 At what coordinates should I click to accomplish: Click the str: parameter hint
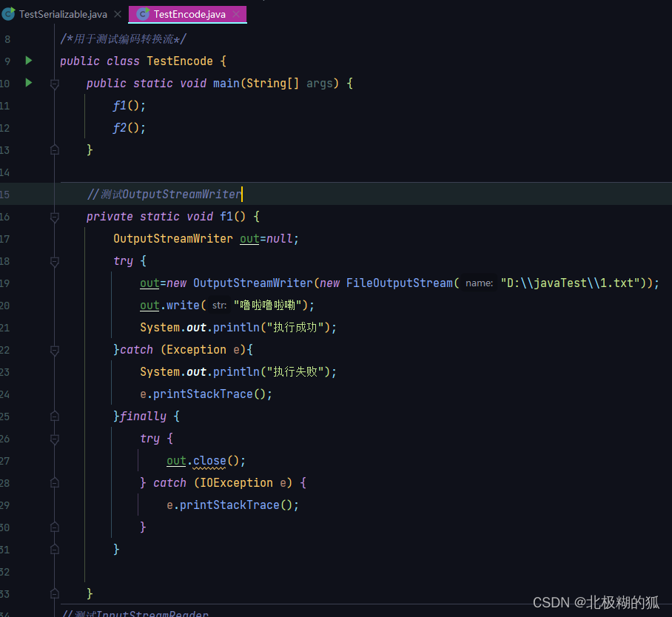[x=219, y=305]
